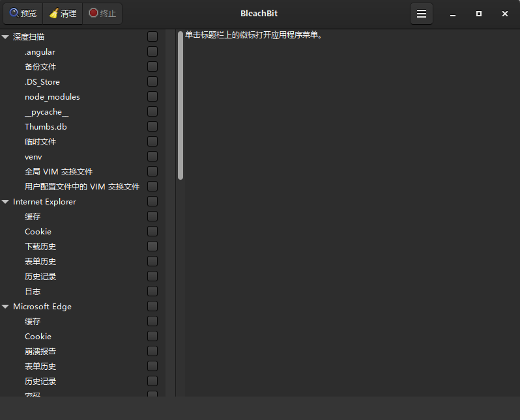This screenshot has height=420, width=520.
Task: Toggle 全局 VIM 交换文件 checkbox
Action: coord(152,172)
